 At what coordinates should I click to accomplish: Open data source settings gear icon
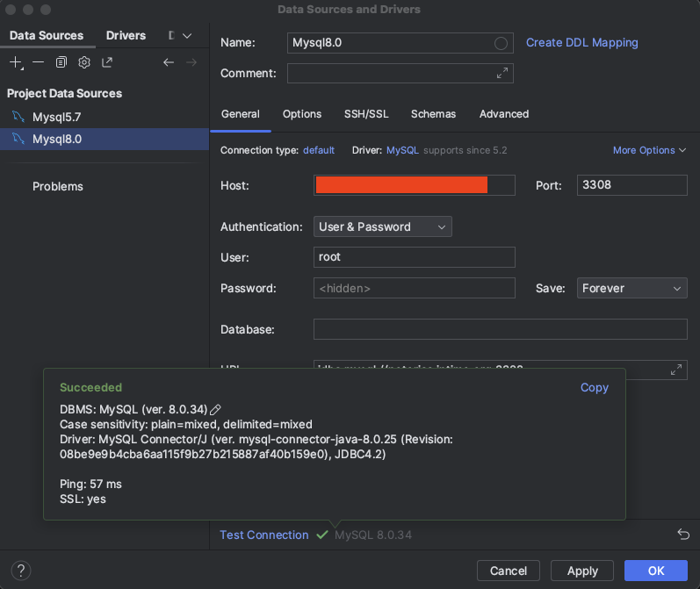click(x=84, y=62)
